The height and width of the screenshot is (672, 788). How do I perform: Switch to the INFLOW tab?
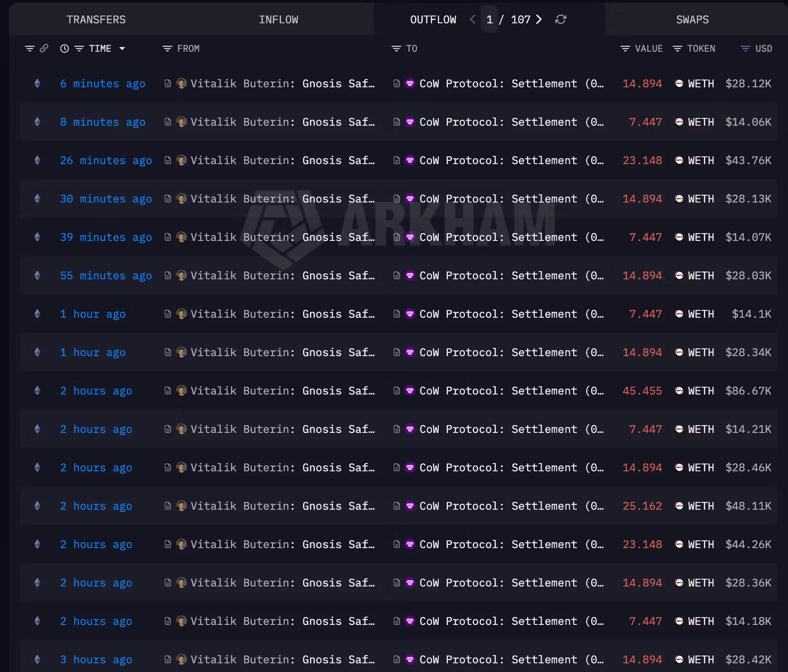pos(278,20)
